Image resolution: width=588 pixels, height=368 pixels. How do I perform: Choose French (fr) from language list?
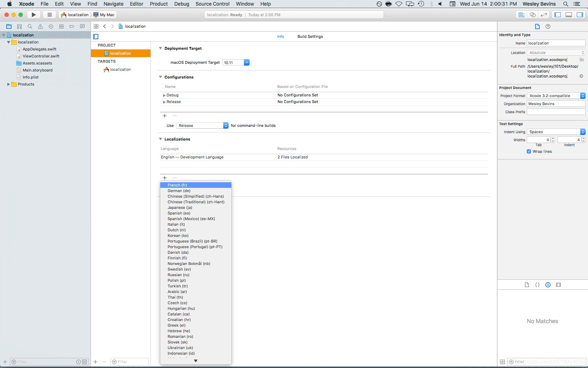point(196,185)
